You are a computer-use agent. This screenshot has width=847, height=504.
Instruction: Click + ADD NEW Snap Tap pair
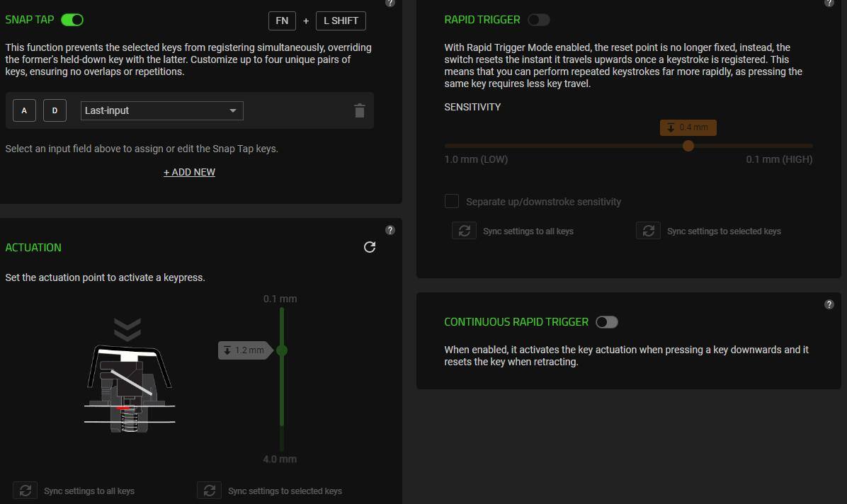click(189, 172)
